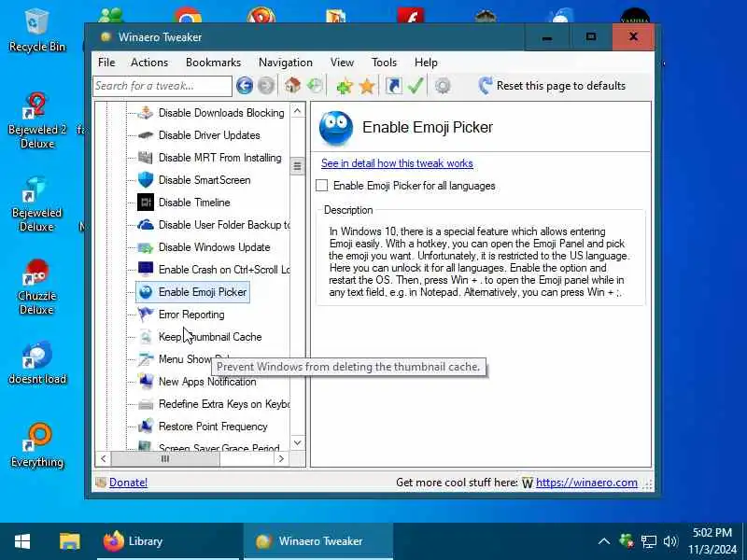Select Keep Thumbnail Cache item
Image resolution: width=747 pixels, height=560 pixels.
coord(210,337)
